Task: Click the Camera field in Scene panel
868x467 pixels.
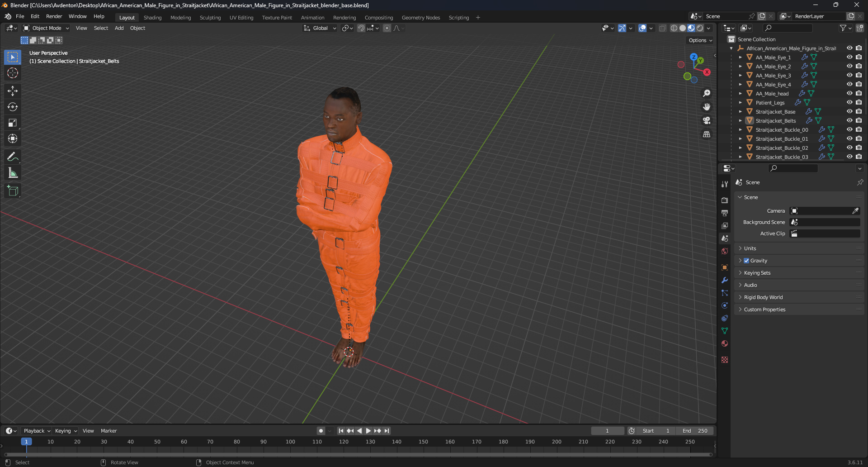Action: (x=825, y=211)
